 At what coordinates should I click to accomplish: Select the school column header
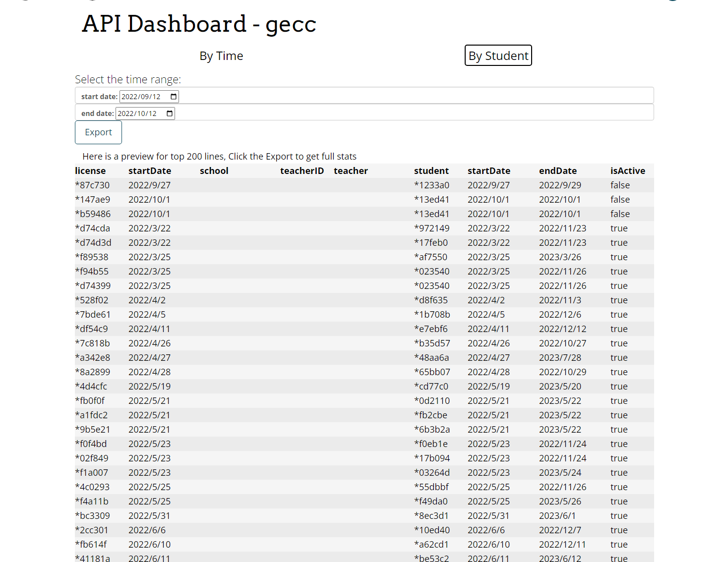(214, 170)
